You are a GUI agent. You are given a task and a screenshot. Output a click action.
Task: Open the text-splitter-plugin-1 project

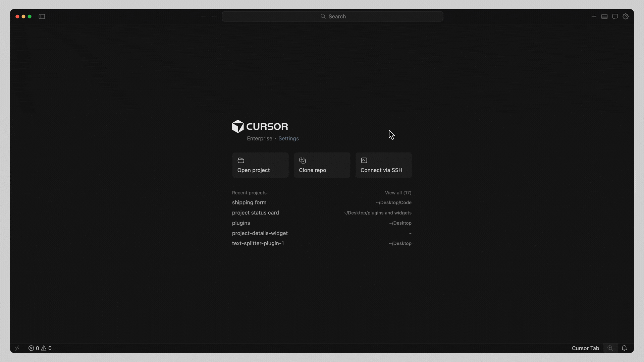coord(258,243)
